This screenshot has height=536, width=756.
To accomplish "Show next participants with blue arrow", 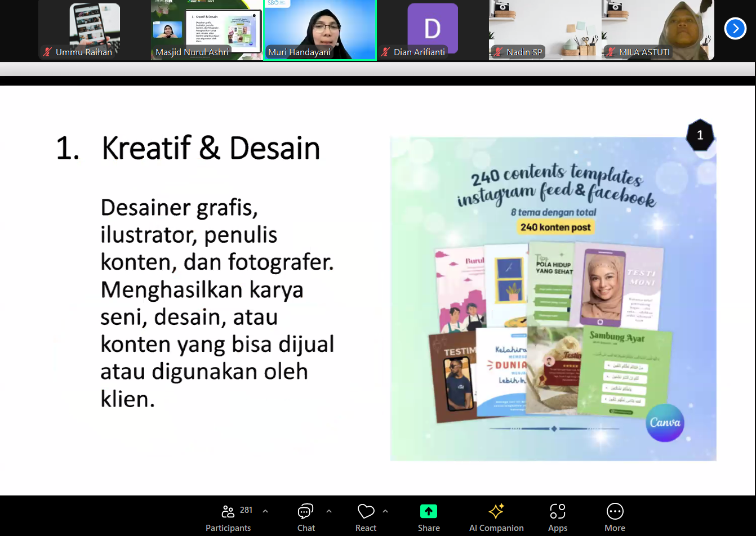I will (735, 28).
